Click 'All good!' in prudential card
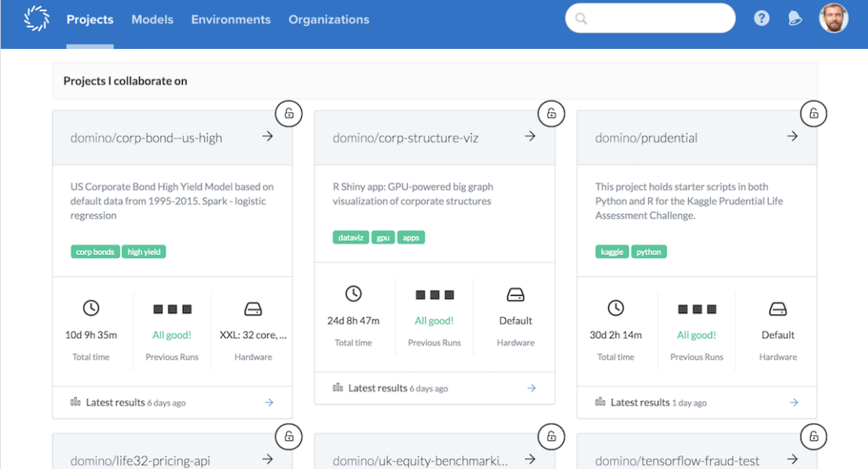 [696, 335]
